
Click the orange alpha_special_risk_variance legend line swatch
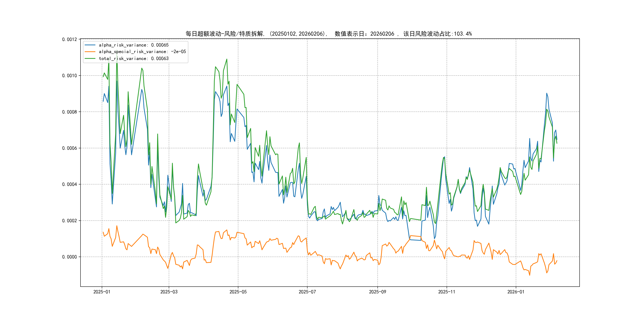90,52
